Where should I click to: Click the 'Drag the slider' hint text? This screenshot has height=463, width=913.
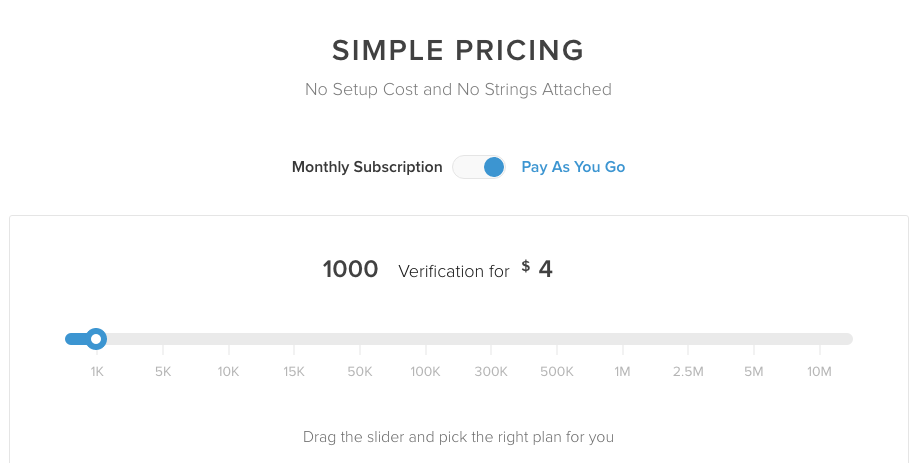pos(458,437)
